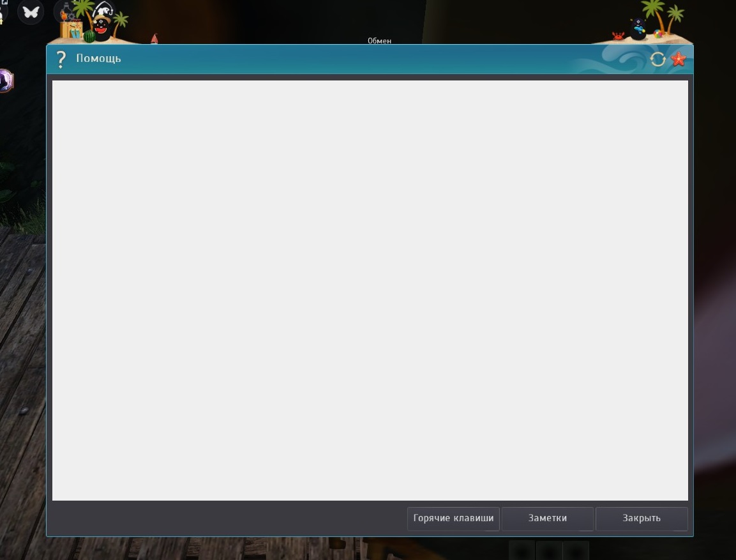Open the Заметки notes button

[x=547, y=518]
